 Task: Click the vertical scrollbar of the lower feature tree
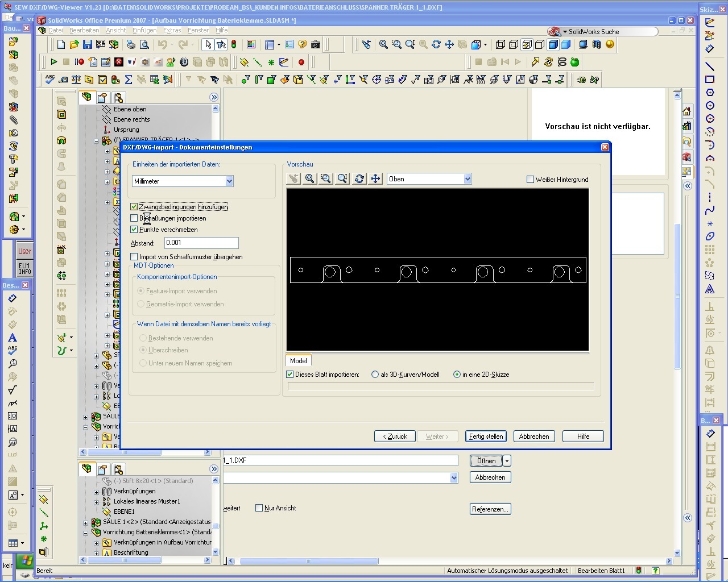215,516
